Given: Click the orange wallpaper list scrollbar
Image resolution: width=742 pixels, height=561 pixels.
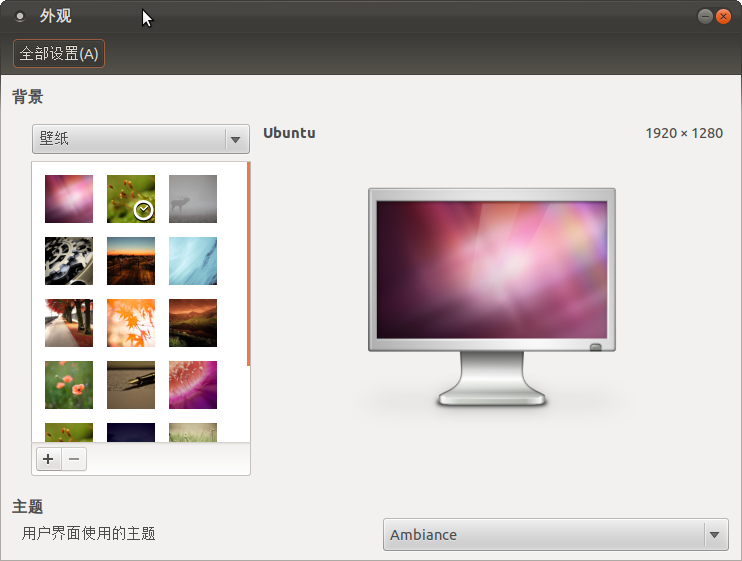Looking at the screenshot, I should (x=248, y=263).
